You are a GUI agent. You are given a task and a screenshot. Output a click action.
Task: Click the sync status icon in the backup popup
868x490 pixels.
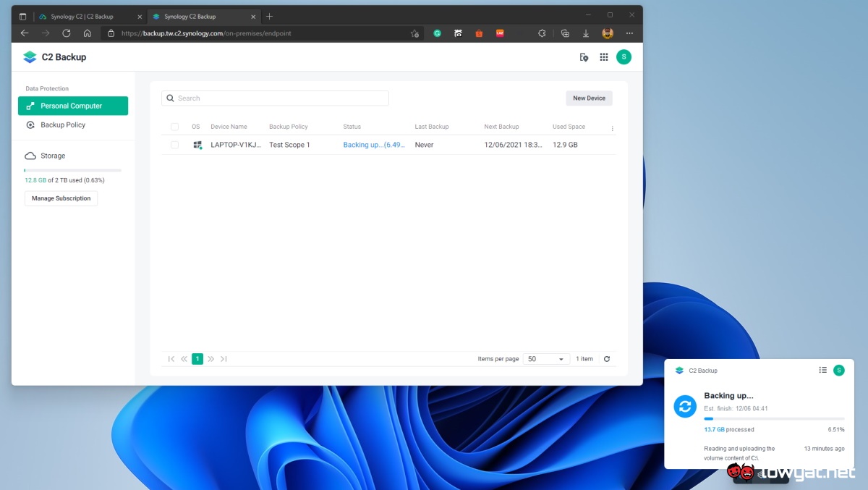pyautogui.click(x=684, y=406)
